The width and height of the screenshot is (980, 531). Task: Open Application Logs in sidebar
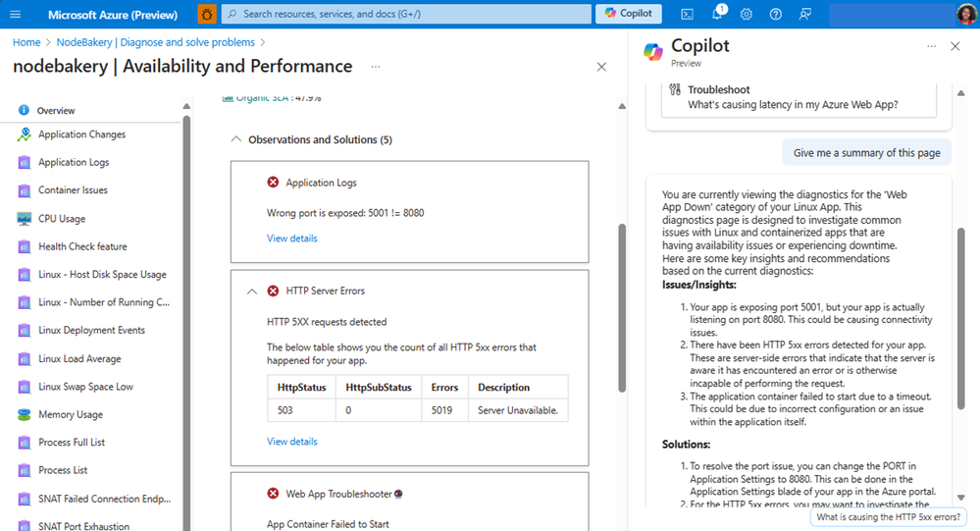click(x=74, y=162)
